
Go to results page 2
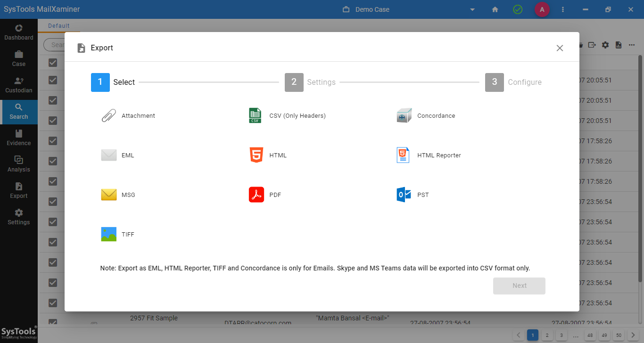546,335
